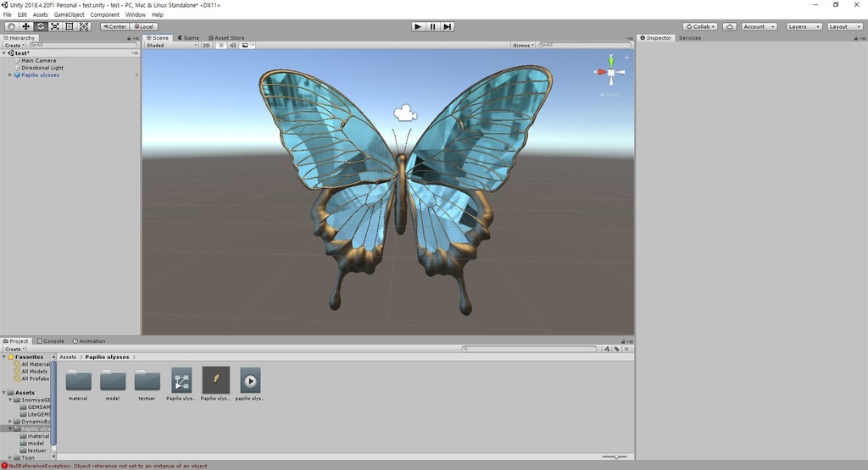This screenshot has height=470, width=868.
Task: Click the Scene view search field
Action: pos(585,46)
